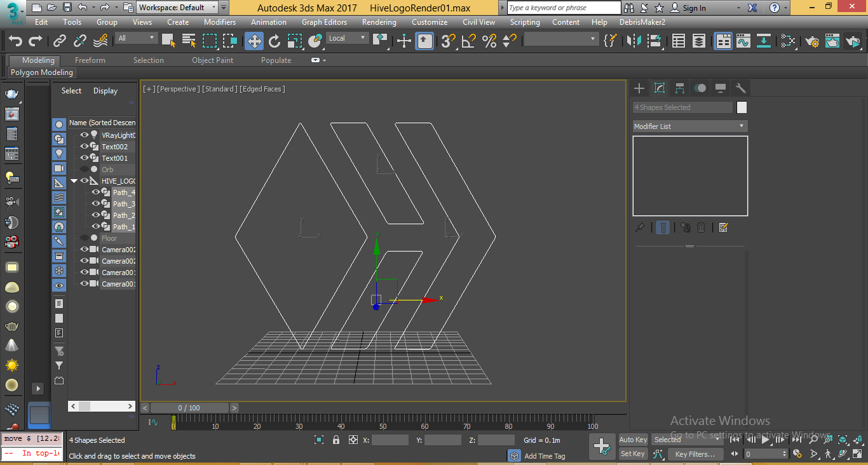The image size is (868, 465).
Task: Click the scene explorer horizontal scrollbar
Action: pos(102,406)
